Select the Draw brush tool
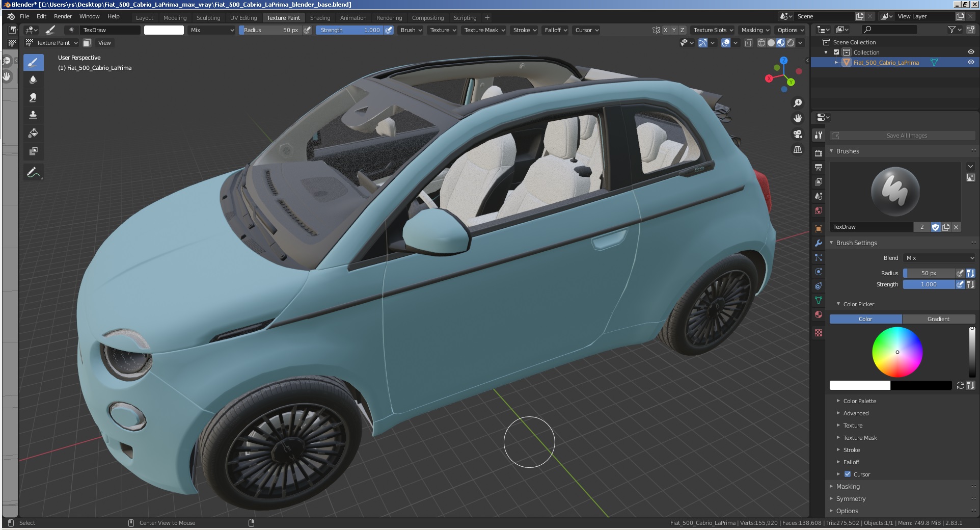The height and width of the screenshot is (530, 980). [33, 63]
